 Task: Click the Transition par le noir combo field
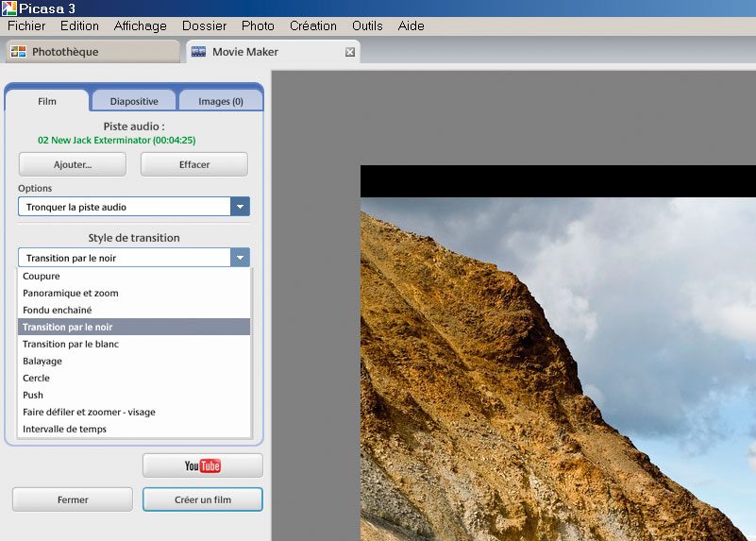point(134,258)
